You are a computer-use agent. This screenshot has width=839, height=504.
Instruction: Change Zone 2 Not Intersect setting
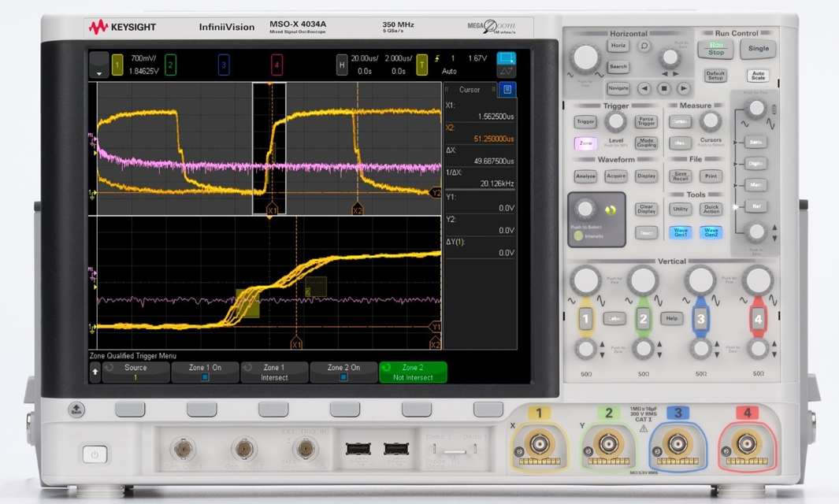(x=413, y=372)
